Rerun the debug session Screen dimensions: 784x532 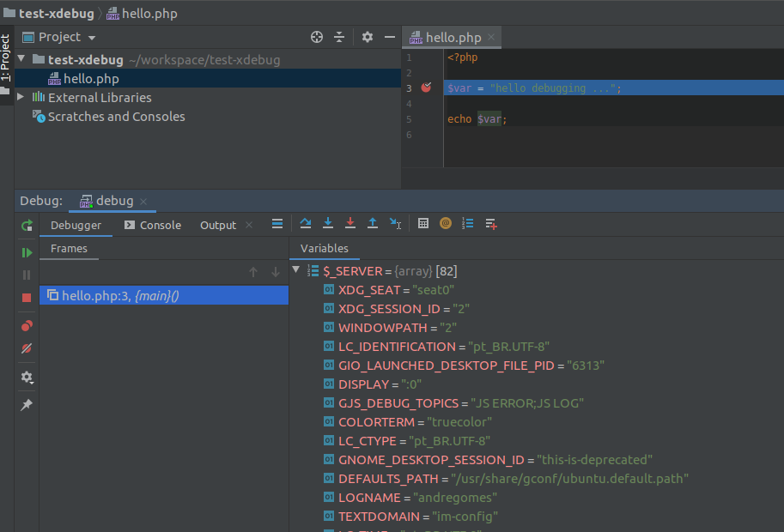tap(25, 224)
